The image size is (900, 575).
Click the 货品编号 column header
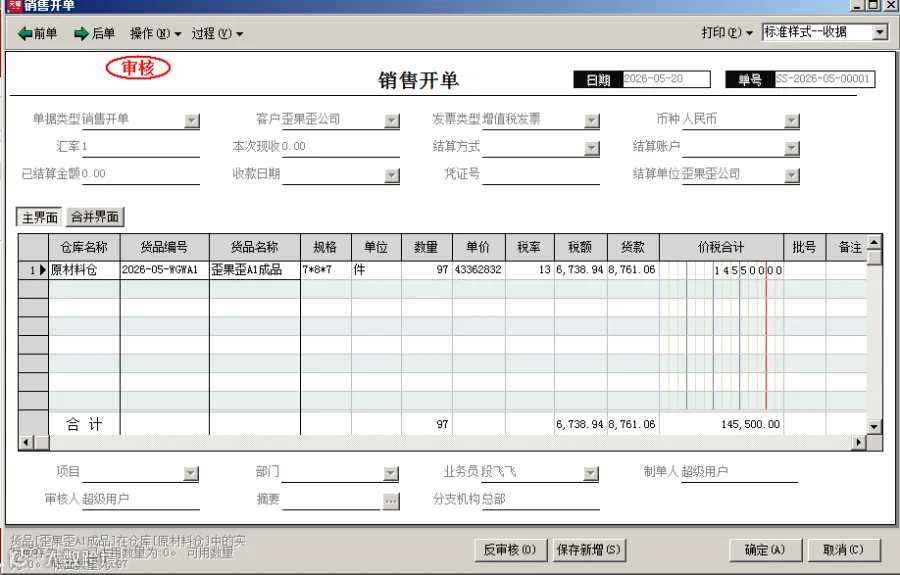pos(164,247)
